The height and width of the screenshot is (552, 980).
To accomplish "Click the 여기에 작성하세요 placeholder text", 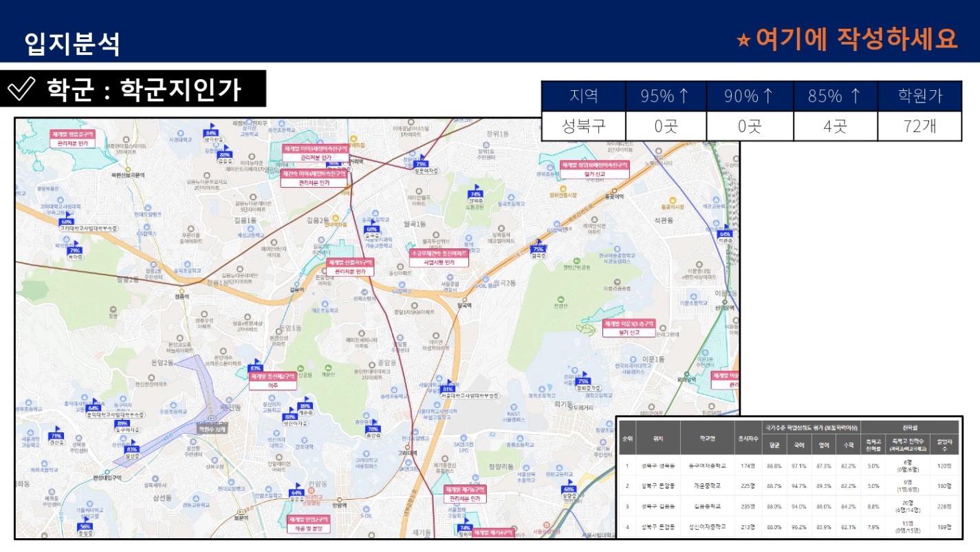I will 856,38.
